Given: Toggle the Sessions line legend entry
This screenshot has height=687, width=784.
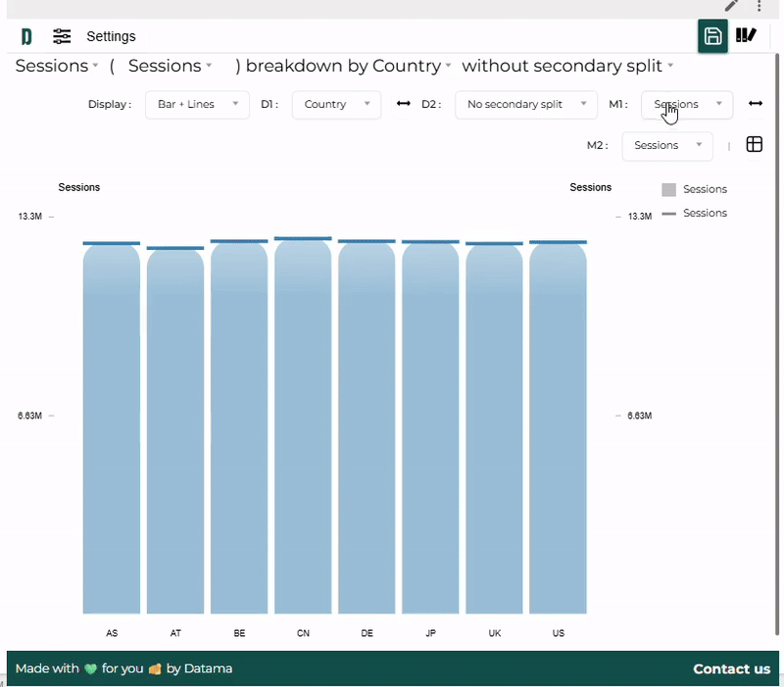Looking at the screenshot, I should 694,213.
